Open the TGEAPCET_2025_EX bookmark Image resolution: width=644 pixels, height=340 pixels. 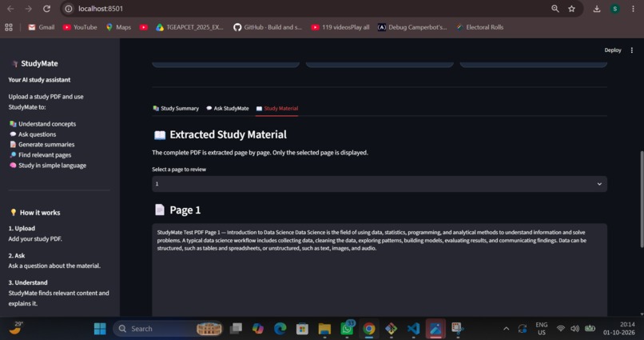[x=189, y=27]
